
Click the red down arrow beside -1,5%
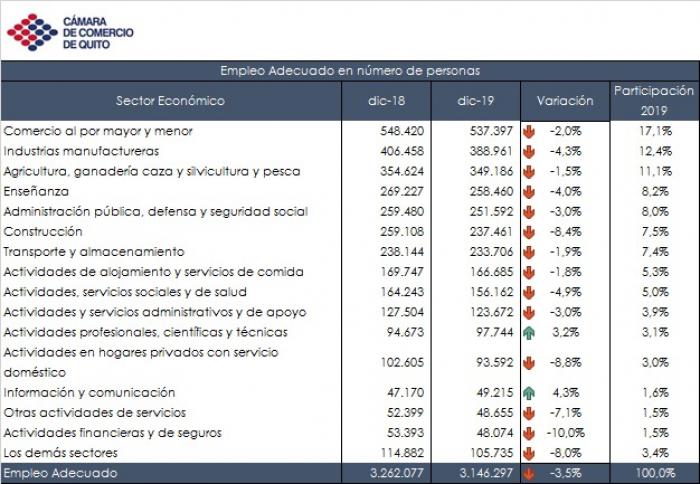pyautogui.click(x=529, y=172)
